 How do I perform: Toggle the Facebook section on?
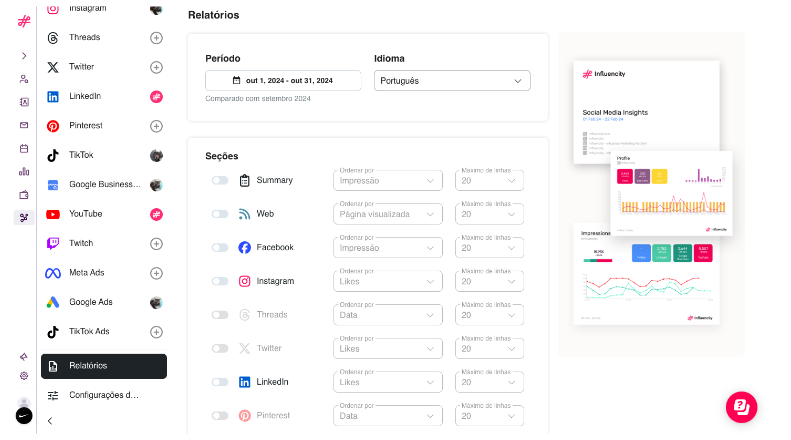[x=220, y=248]
